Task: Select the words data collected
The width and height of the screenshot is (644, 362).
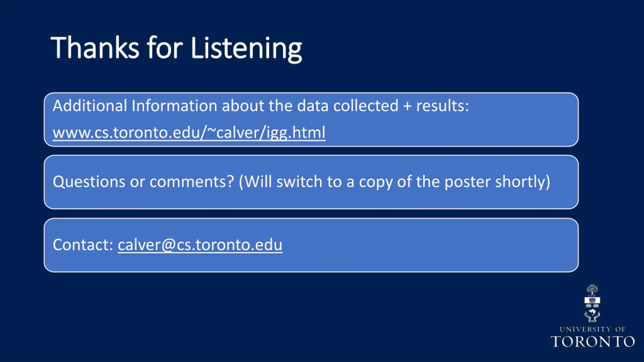Action: pyautogui.click(x=348, y=106)
